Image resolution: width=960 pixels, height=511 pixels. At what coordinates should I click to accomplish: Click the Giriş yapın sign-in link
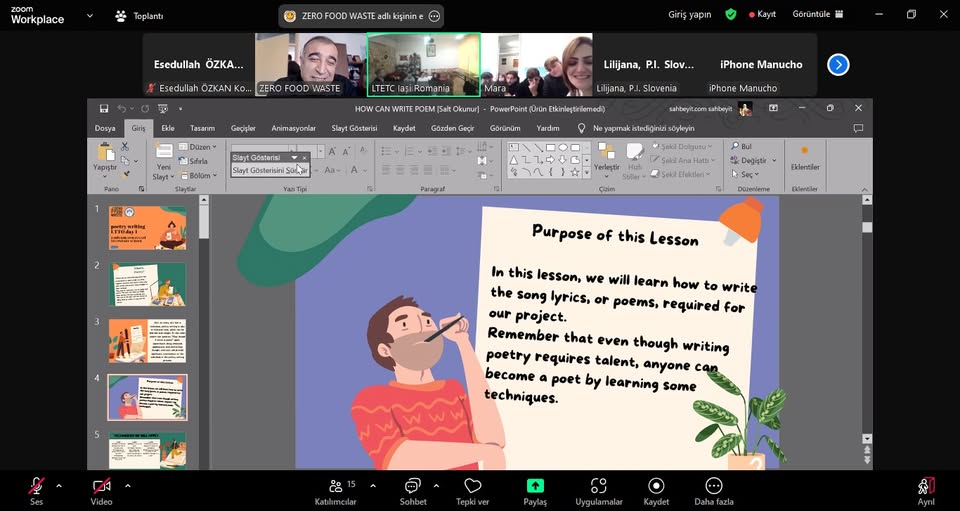(x=689, y=15)
